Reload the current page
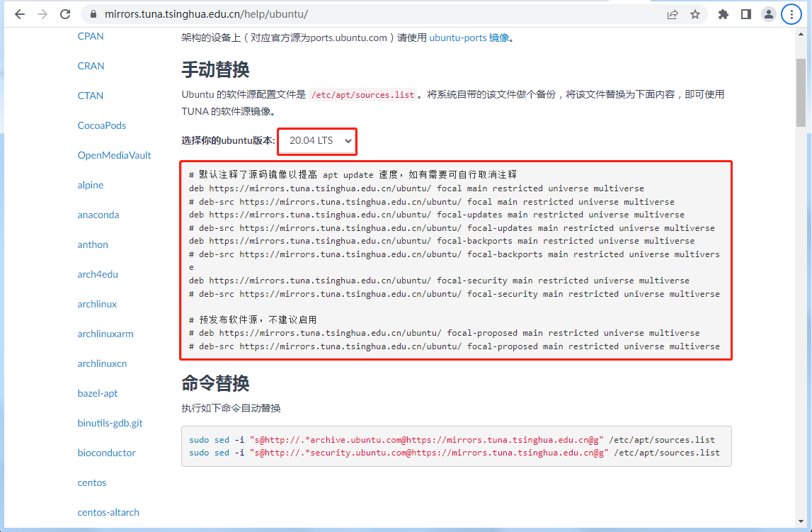Screen dimensions: 812x532 65,14
